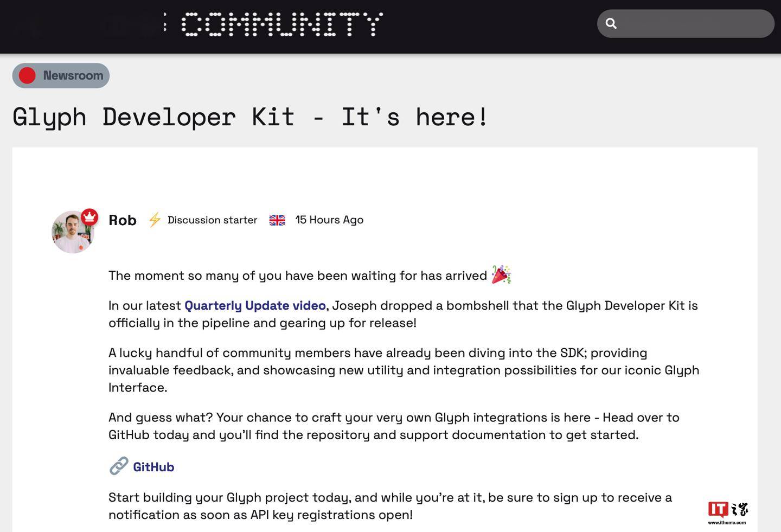Focus the header search field
The height and width of the screenshot is (532, 781).
tap(686, 23)
